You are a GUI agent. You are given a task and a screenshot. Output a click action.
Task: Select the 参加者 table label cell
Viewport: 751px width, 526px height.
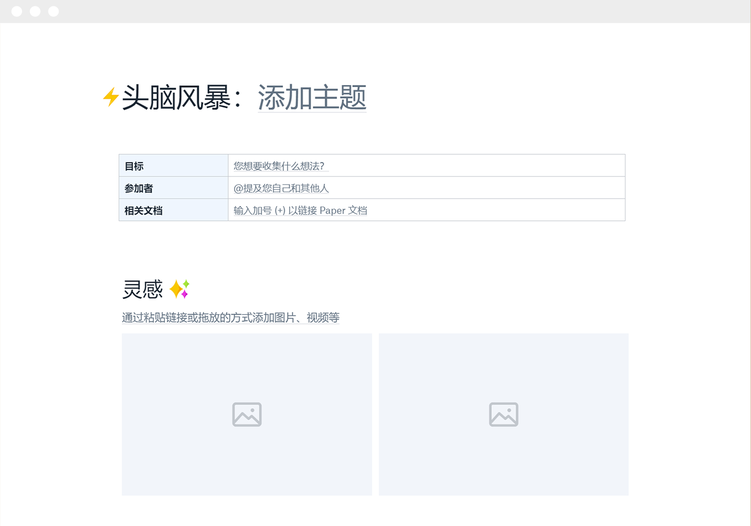click(x=173, y=188)
